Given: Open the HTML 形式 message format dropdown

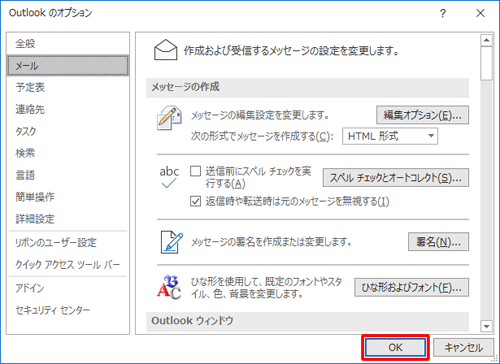Looking at the screenshot, I should tap(390, 136).
